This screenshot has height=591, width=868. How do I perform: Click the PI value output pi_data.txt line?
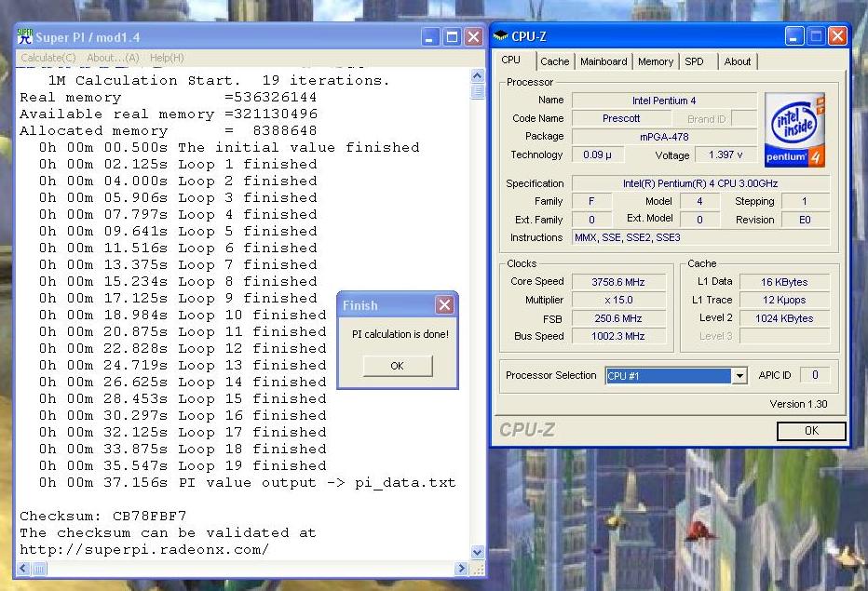247,482
